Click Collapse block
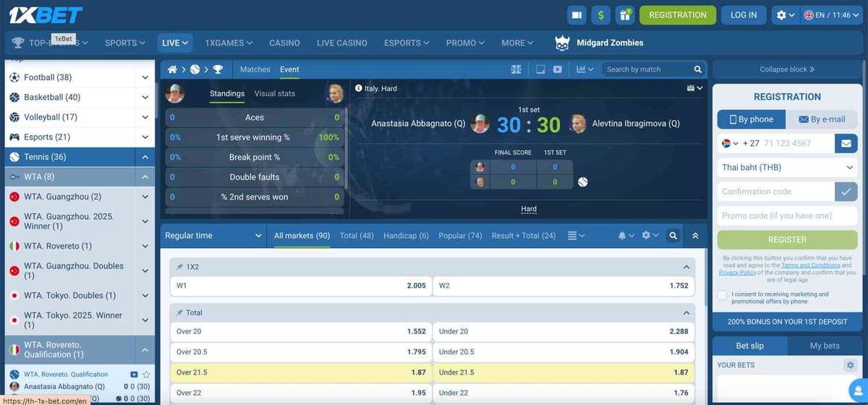Viewport: 868px width, 405px height. click(x=787, y=69)
